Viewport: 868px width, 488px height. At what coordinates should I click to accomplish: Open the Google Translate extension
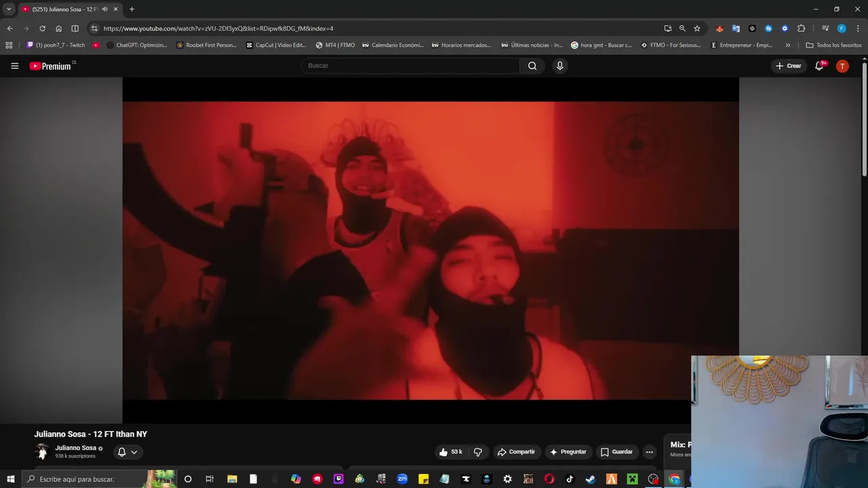point(736,28)
